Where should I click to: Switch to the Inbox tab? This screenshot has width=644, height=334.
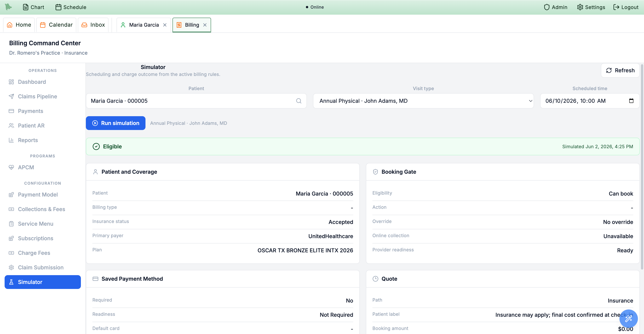93,25
